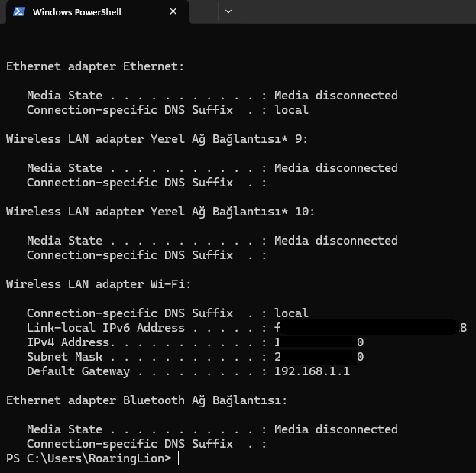Click 'Media disconnected' under Yerel Ağ Bağlantısı* 9
476x473 pixels.
(x=336, y=168)
